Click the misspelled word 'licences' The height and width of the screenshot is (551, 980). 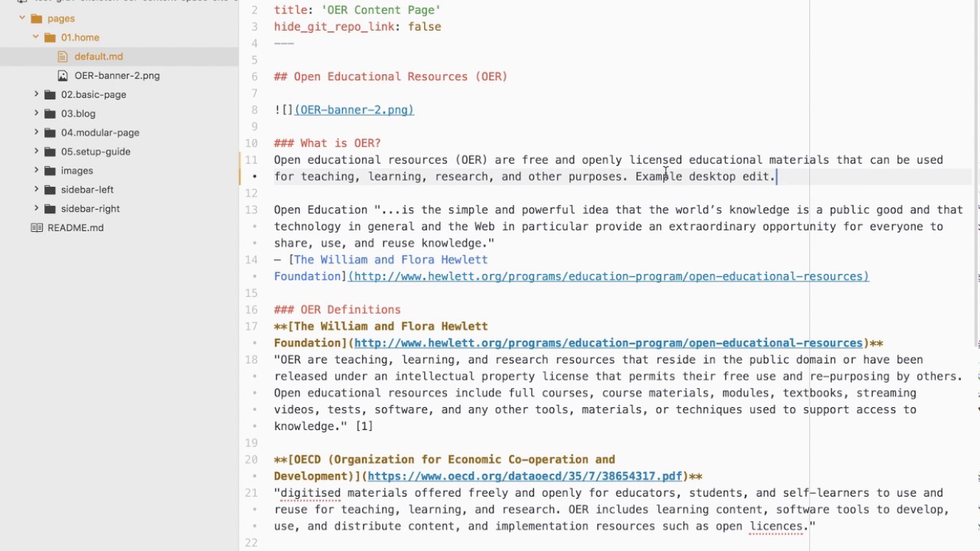(776, 527)
